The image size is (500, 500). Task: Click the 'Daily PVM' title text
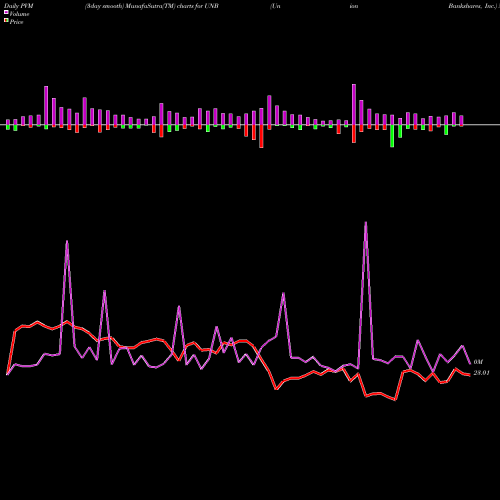pyautogui.click(x=19, y=6)
